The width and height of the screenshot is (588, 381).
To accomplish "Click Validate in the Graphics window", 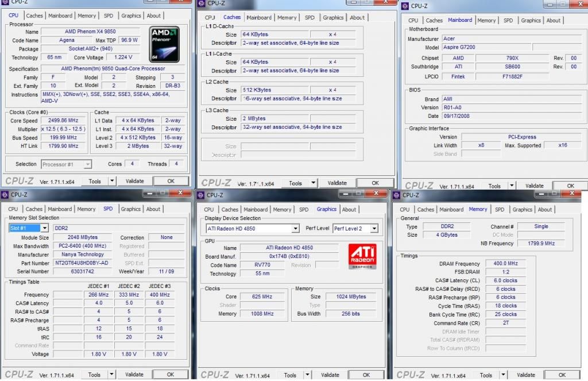I will [330, 375].
